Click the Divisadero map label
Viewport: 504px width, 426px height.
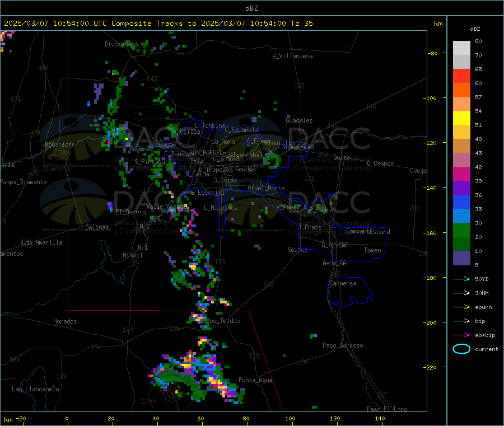coord(121,44)
